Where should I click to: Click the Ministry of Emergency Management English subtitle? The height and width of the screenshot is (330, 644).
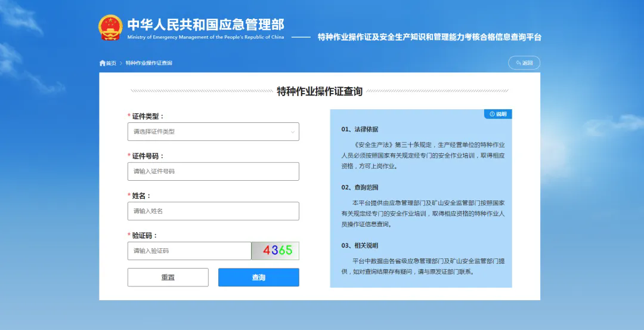point(205,37)
